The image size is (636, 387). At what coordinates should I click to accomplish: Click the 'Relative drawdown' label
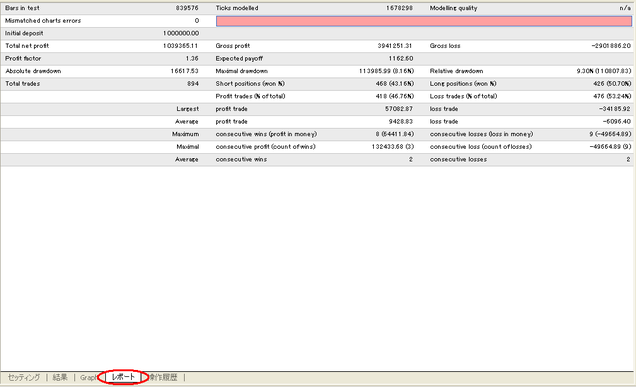coord(456,71)
